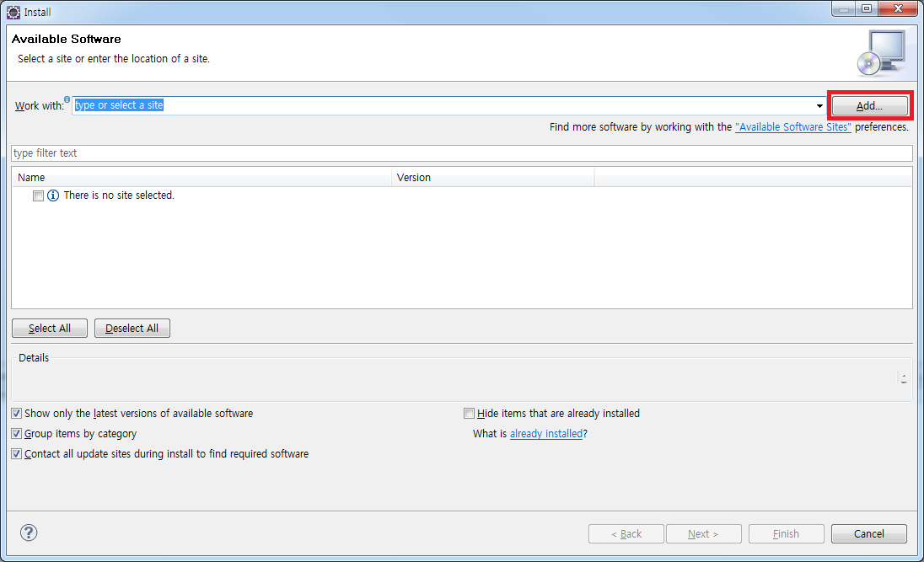Image resolution: width=924 pixels, height=562 pixels.
Task: Uncheck Group items by category
Action: coord(17,434)
